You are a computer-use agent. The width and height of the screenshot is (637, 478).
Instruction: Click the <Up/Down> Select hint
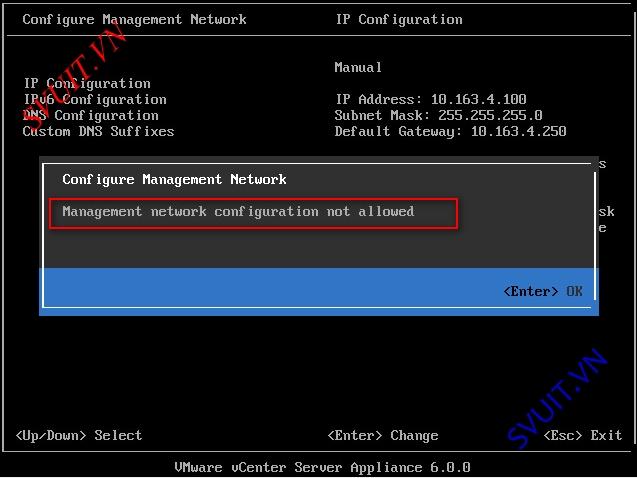[79, 435]
